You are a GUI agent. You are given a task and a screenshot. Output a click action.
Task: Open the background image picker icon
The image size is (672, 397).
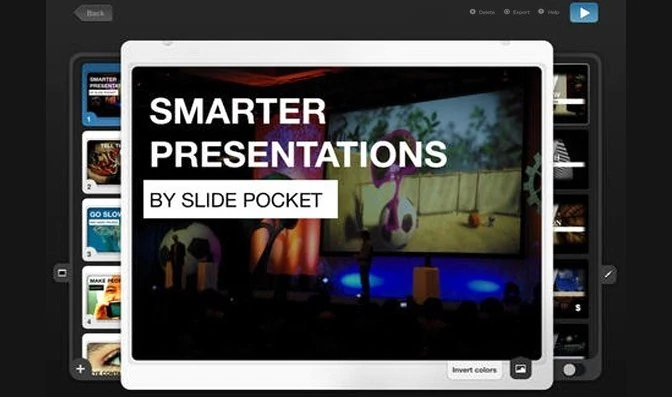[521, 369]
